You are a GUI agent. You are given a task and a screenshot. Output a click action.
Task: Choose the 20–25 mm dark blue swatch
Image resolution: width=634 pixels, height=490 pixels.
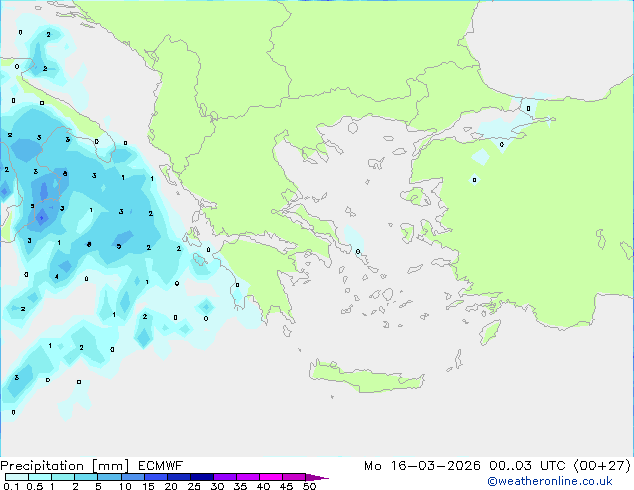[x=178, y=477]
